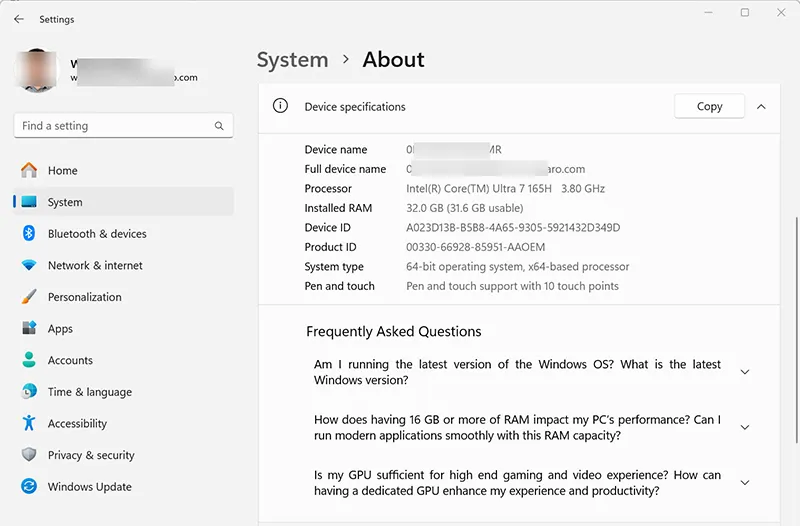Copy the device specifications
Viewport: 800px width, 526px height.
(x=709, y=106)
